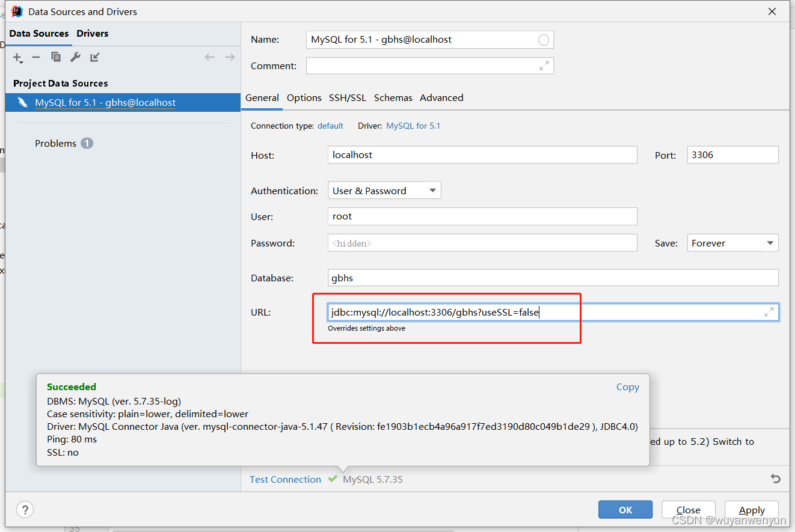Open the SSH/SSL tab

(348, 97)
